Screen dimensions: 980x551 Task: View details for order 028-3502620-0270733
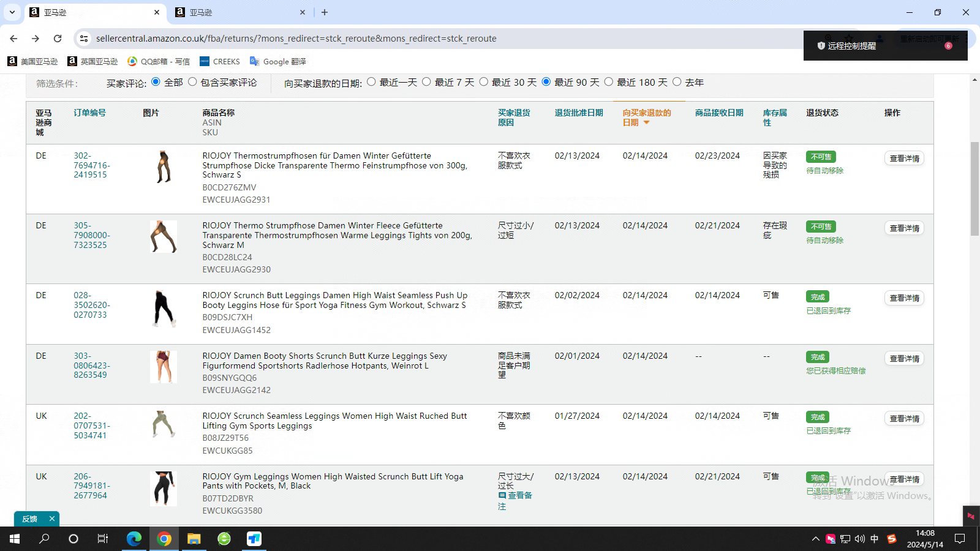click(904, 298)
